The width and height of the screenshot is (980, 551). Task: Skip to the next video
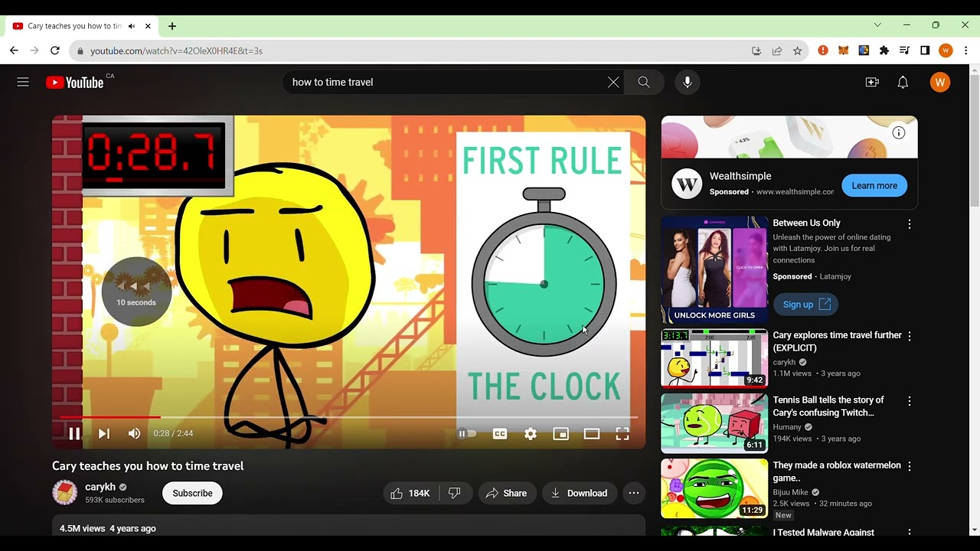tap(104, 434)
